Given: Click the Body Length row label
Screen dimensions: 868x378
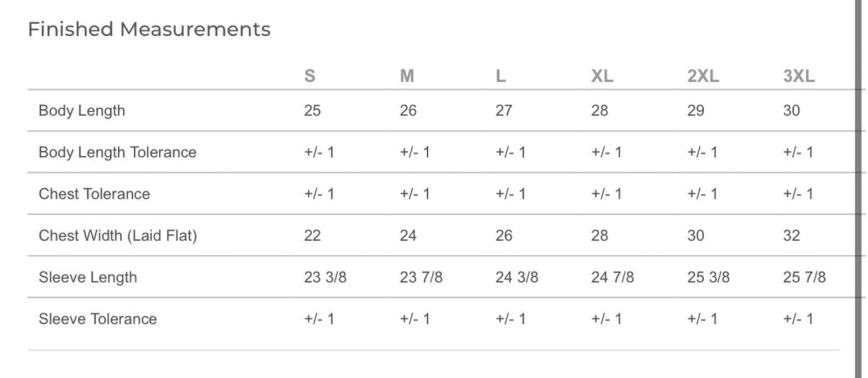Looking at the screenshot, I should [x=82, y=111].
